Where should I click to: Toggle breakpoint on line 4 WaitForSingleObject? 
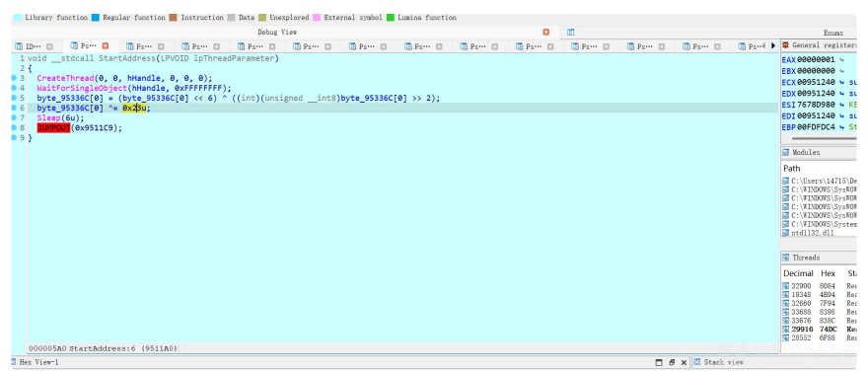pos(14,88)
